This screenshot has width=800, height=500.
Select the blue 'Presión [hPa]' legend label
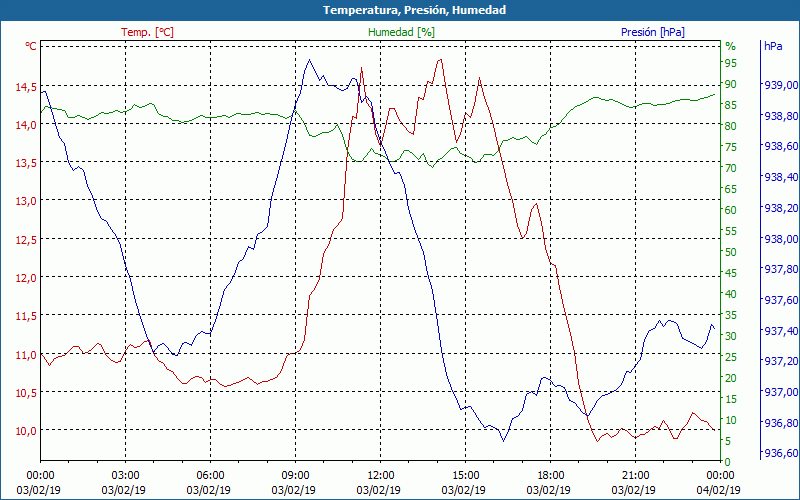[653, 33]
